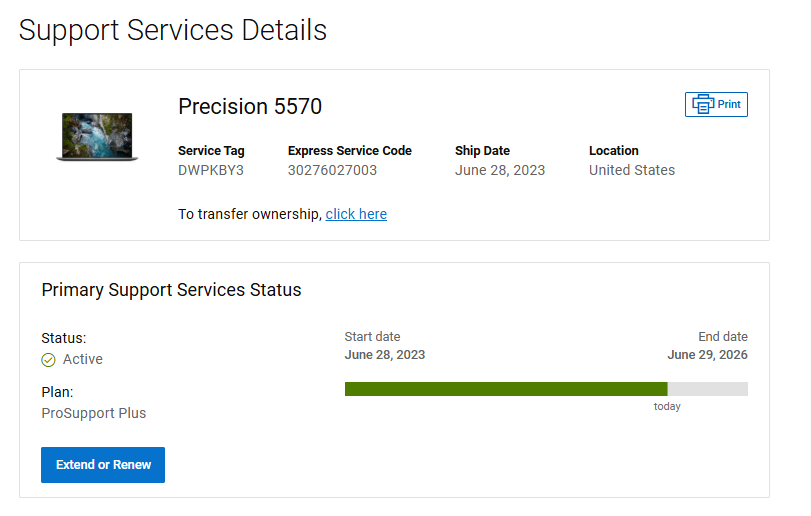Viewport: 811px width, 516px height.
Task: Click the United States location value
Action: [x=632, y=170]
